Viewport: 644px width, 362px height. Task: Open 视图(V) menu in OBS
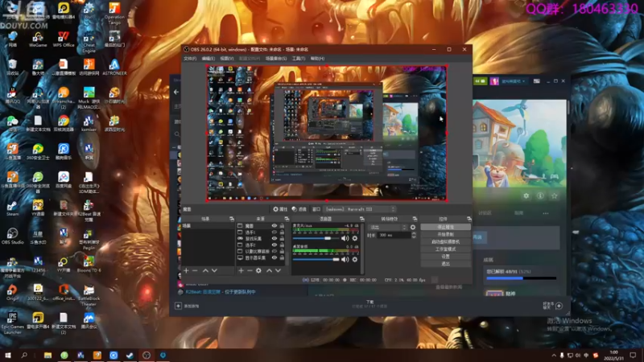pyautogui.click(x=227, y=59)
